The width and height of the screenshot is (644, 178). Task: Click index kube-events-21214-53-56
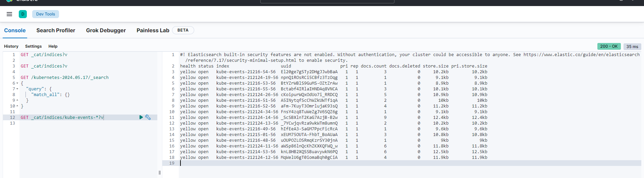click(246, 151)
